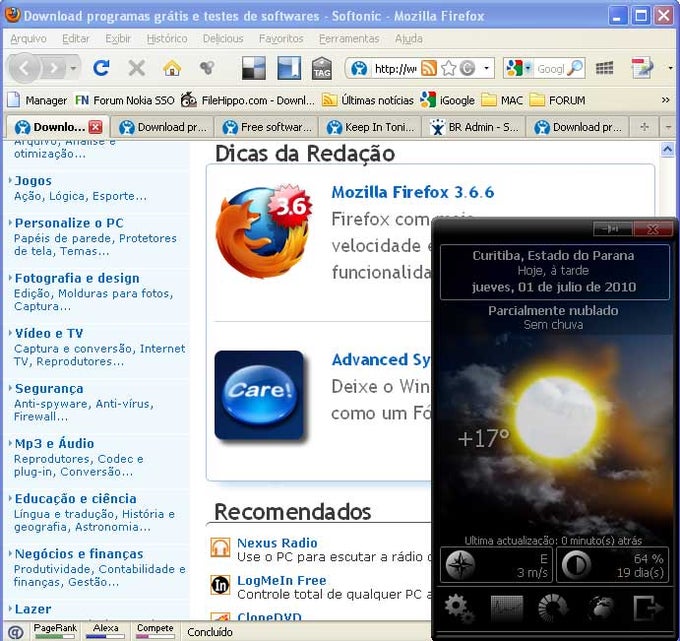680x641 pixels.
Task: Click the exit arrow icon in weather widget
Action: click(648, 608)
